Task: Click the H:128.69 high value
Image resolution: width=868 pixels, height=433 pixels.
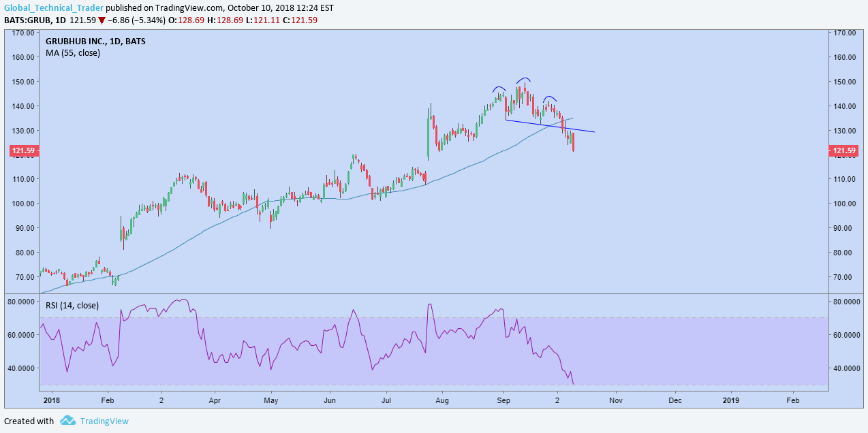Action: (224, 20)
